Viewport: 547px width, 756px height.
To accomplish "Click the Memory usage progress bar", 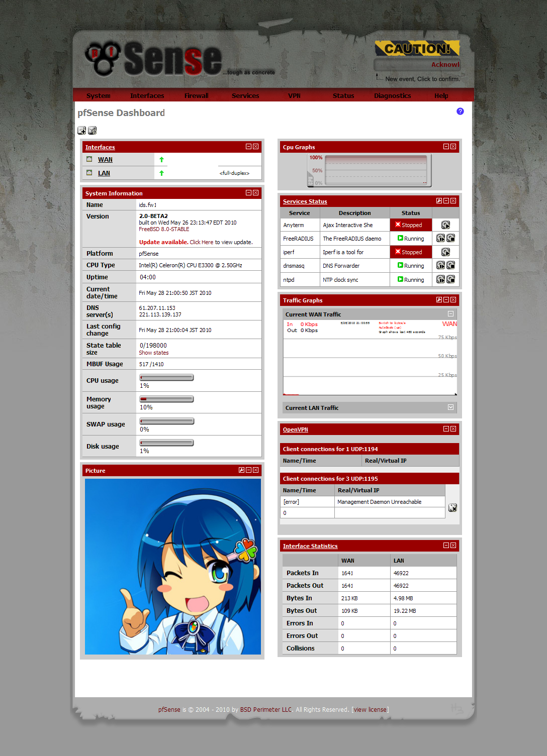I will tap(166, 399).
